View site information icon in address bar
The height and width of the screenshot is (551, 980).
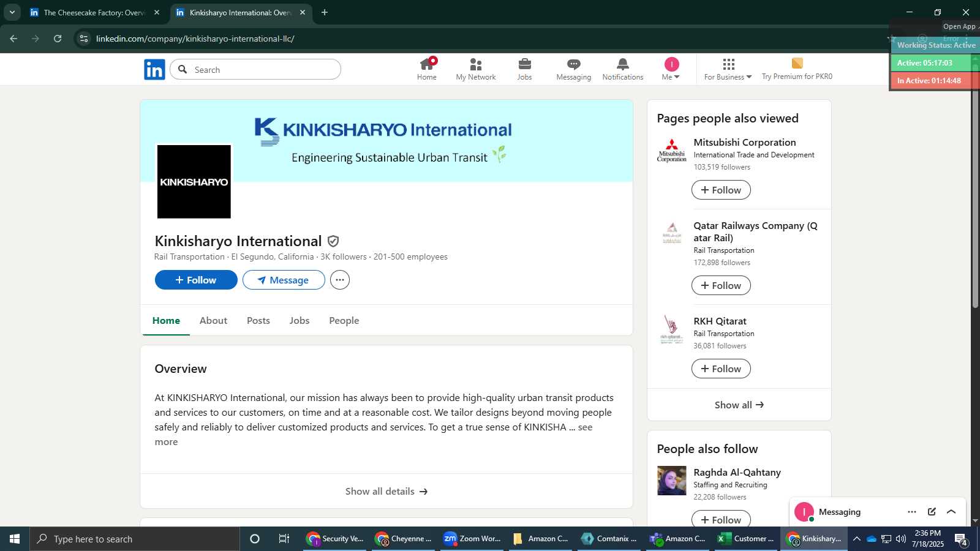(x=84, y=39)
